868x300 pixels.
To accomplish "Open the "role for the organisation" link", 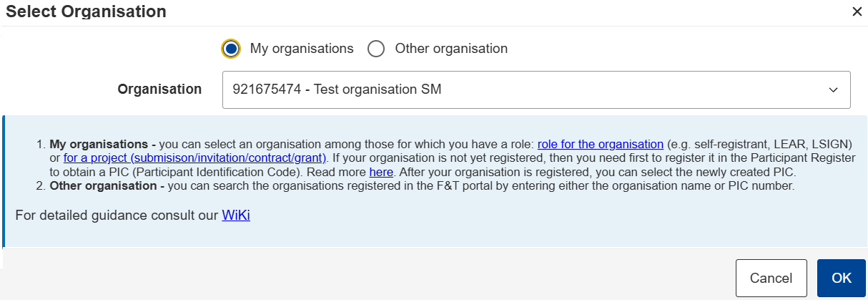I will (601, 144).
